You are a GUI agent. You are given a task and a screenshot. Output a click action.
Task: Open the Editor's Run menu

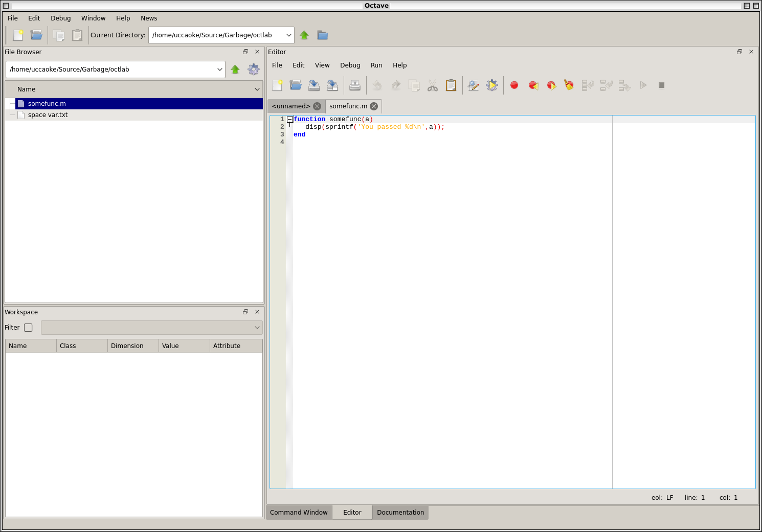click(x=376, y=65)
